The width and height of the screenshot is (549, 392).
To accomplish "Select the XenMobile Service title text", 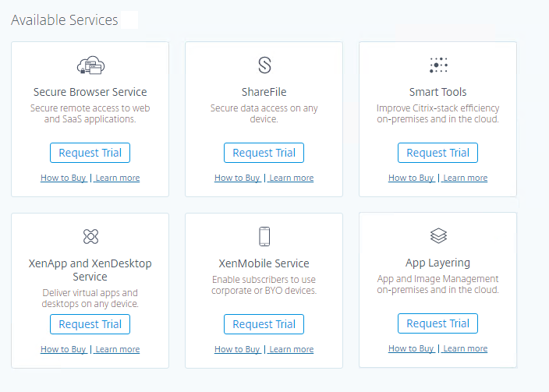I will coord(264,263).
